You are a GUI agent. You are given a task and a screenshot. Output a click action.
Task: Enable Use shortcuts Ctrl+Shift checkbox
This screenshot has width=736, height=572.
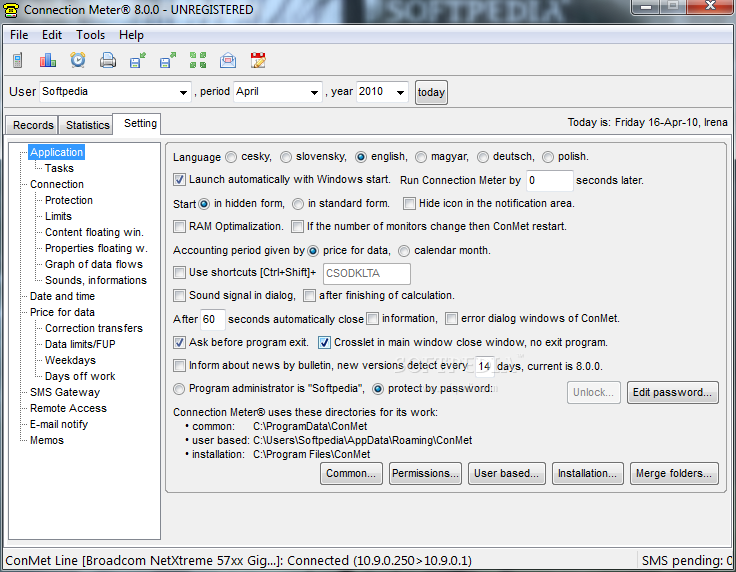[x=179, y=273]
